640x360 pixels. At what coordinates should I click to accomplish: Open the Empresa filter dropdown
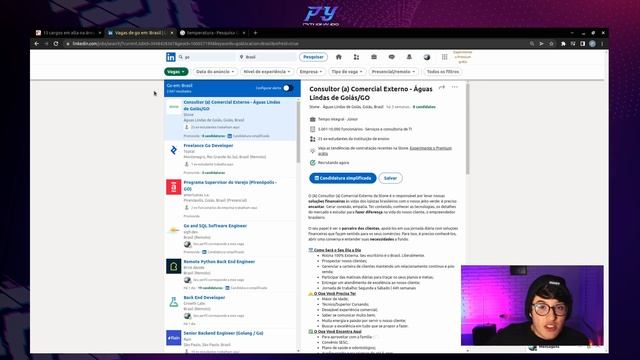(x=311, y=72)
